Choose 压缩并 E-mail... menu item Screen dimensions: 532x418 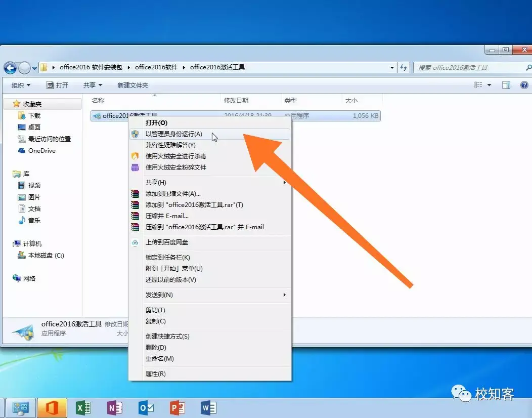[x=210, y=216]
